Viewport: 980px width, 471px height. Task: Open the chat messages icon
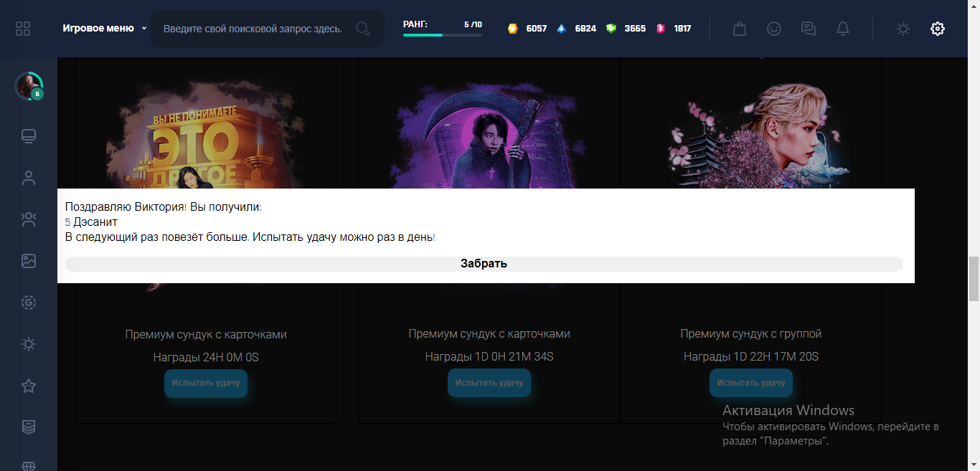tap(809, 29)
